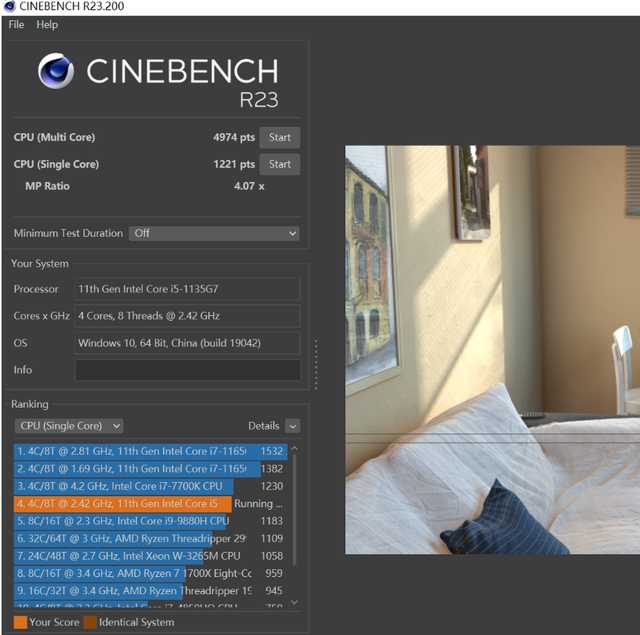Click the brown Identical System legend swatch

coord(90,622)
